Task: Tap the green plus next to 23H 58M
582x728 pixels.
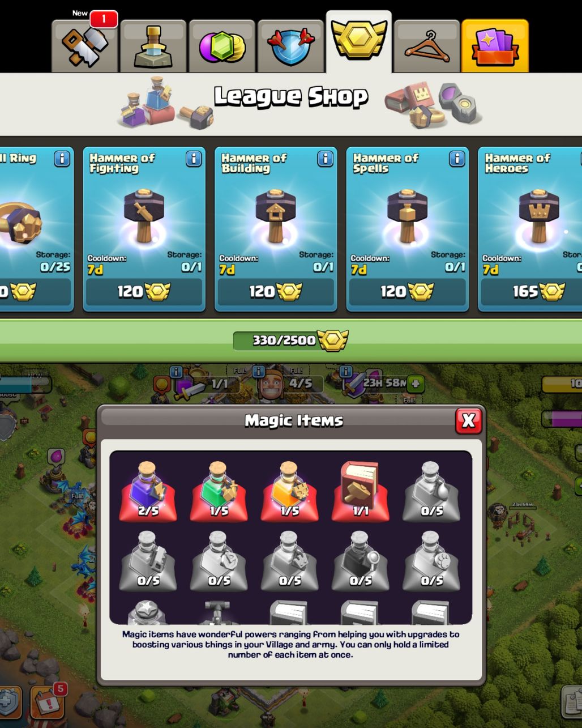Action: pos(416,384)
